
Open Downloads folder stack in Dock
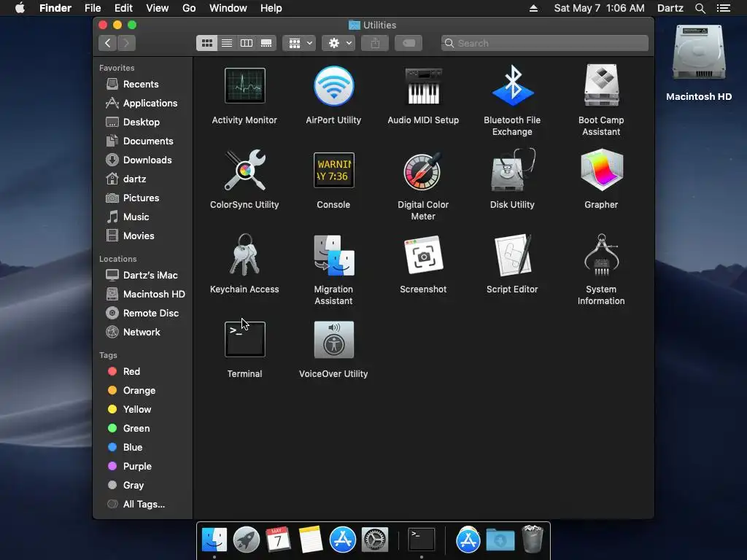(x=500, y=540)
